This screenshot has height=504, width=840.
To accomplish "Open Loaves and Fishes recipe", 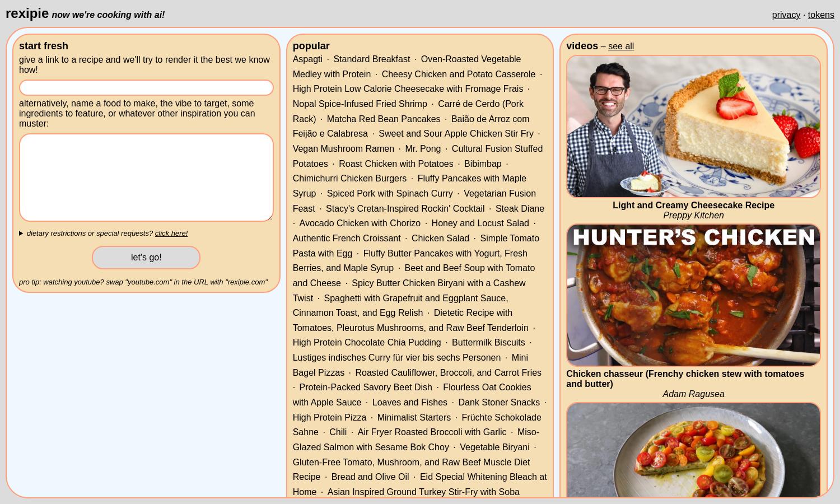I will pyautogui.click(x=410, y=403).
